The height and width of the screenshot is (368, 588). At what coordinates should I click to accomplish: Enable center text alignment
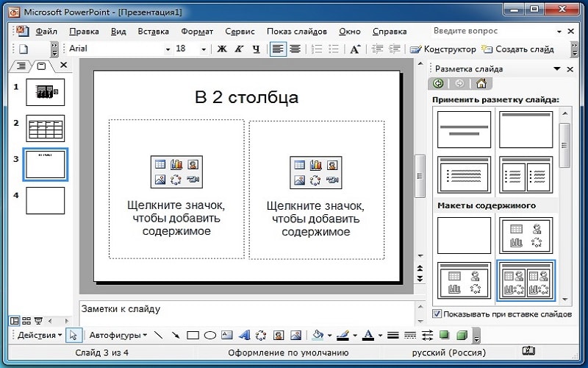click(295, 49)
